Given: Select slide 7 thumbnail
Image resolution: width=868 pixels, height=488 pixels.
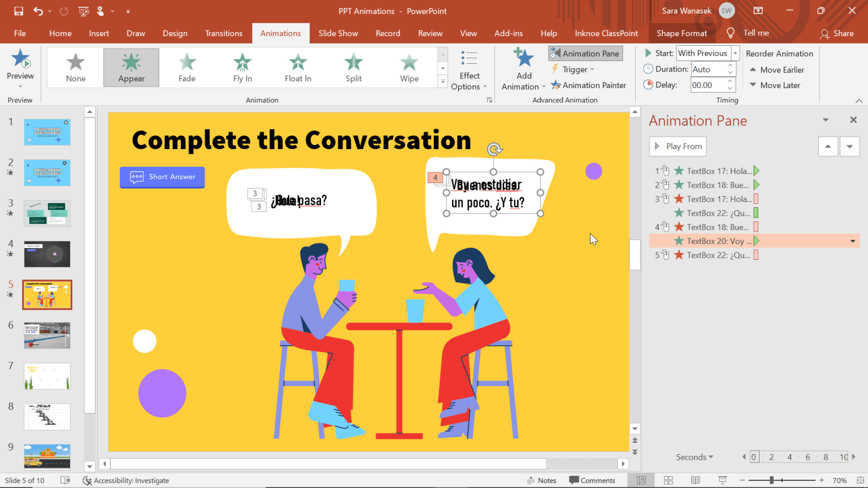Looking at the screenshot, I should click(x=47, y=376).
